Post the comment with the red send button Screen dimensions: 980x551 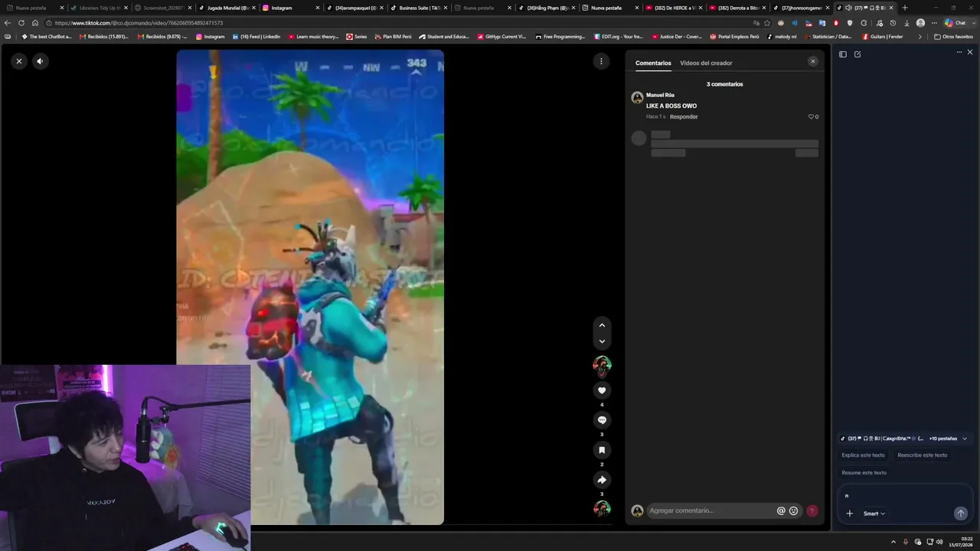pyautogui.click(x=812, y=510)
